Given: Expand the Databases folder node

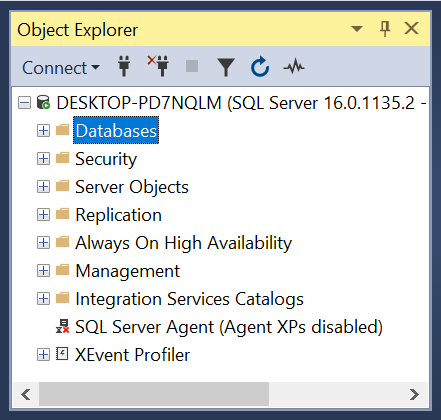Looking at the screenshot, I should click(43, 131).
